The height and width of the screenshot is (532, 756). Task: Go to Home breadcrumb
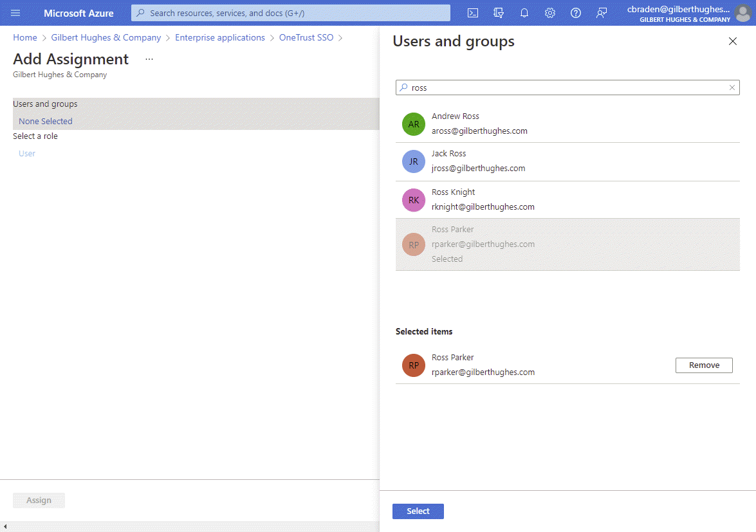pos(25,37)
